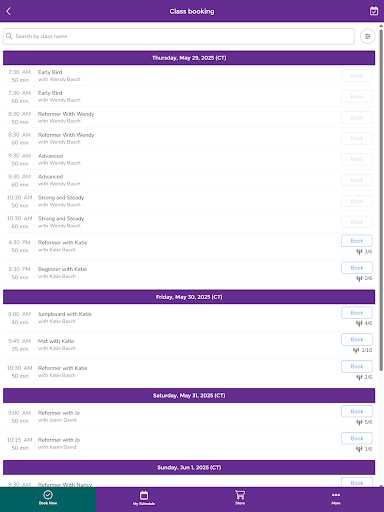Image resolution: width=384 pixels, height=512 pixels.
Task: Open the calendar icon in header
Action: [374, 11]
